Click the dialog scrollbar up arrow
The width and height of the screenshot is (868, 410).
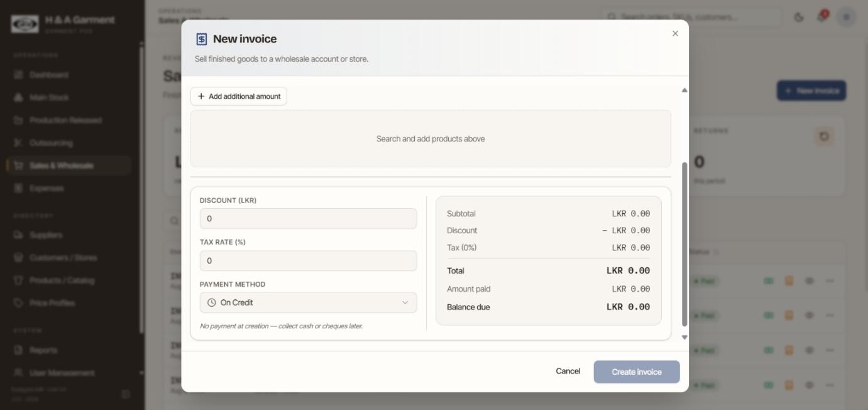(684, 91)
